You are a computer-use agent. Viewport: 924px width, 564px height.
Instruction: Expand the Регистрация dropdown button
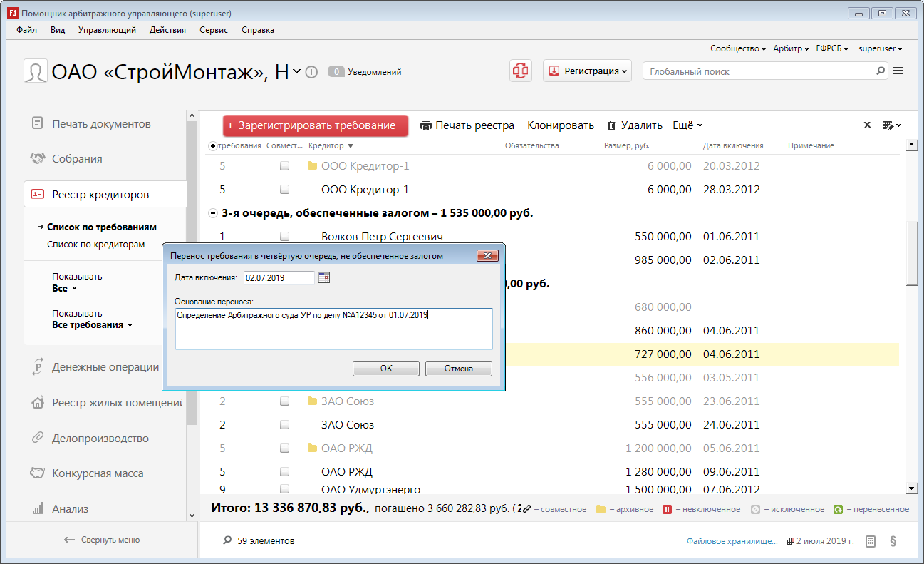coord(588,71)
